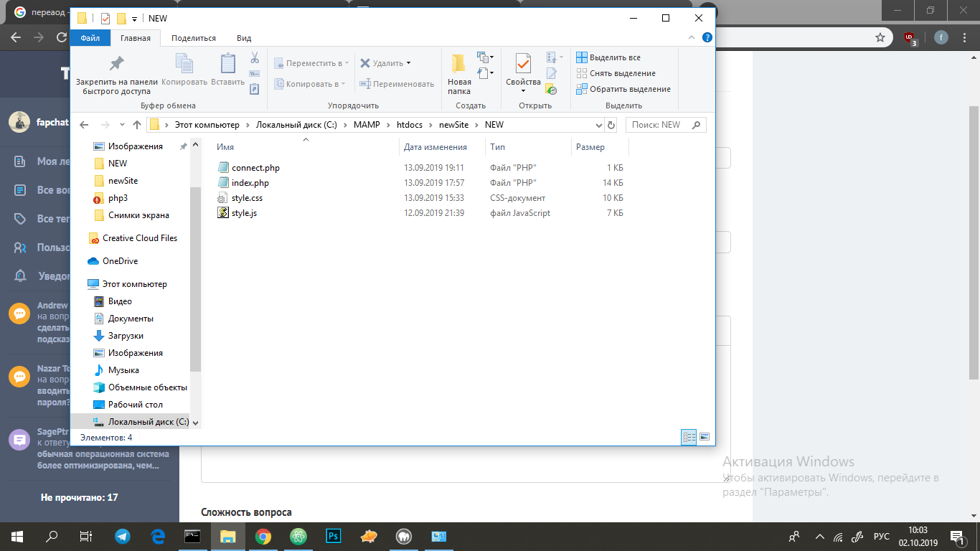980x551 pixels.
Task: Select Creative Cloud Files in sidebar
Action: click(x=140, y=238)
